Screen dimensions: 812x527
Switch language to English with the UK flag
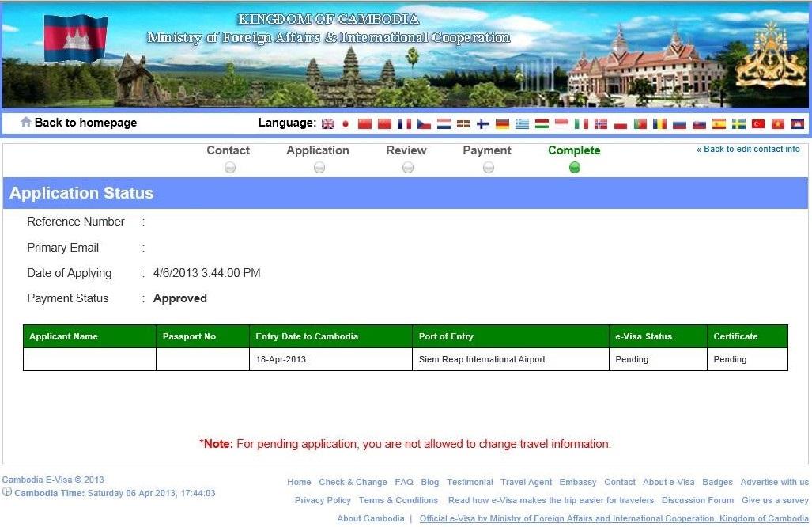point(328,124)
